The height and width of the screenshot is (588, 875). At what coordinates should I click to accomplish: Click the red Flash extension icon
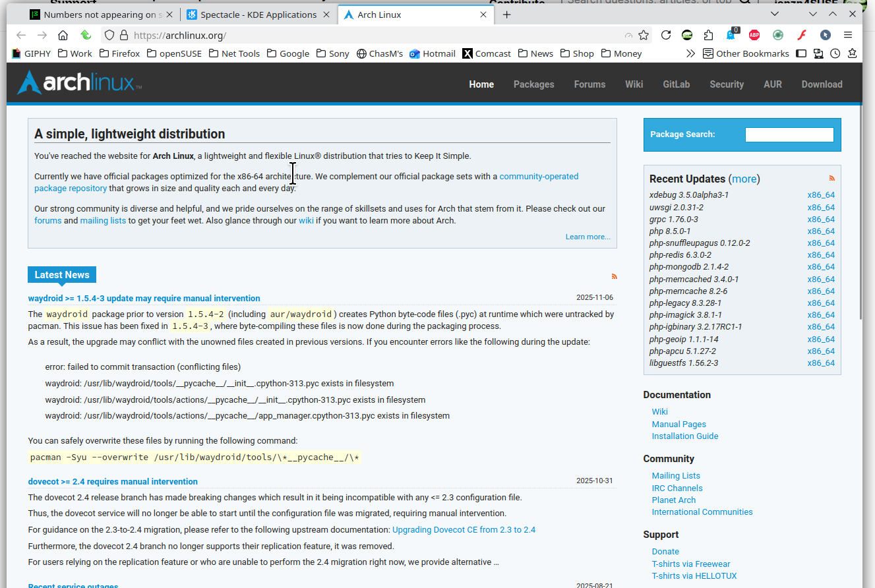[x=802, y=36]
